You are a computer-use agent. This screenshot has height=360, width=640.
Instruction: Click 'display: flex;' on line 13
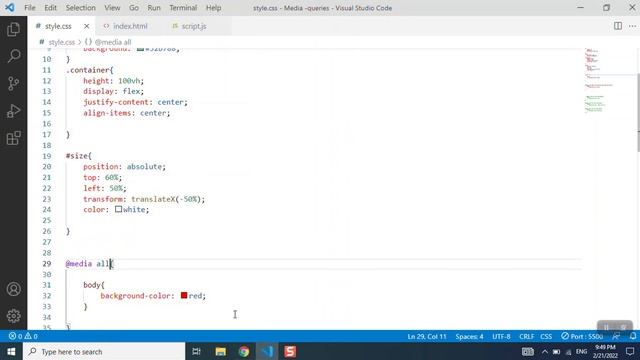click(x=113, y=91)
